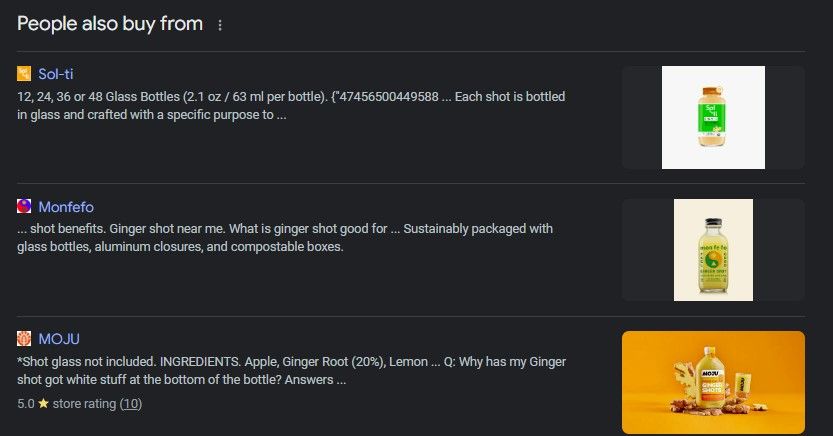Open the (10) store reviews link
The image size is (833, 436).
point(130,404)
